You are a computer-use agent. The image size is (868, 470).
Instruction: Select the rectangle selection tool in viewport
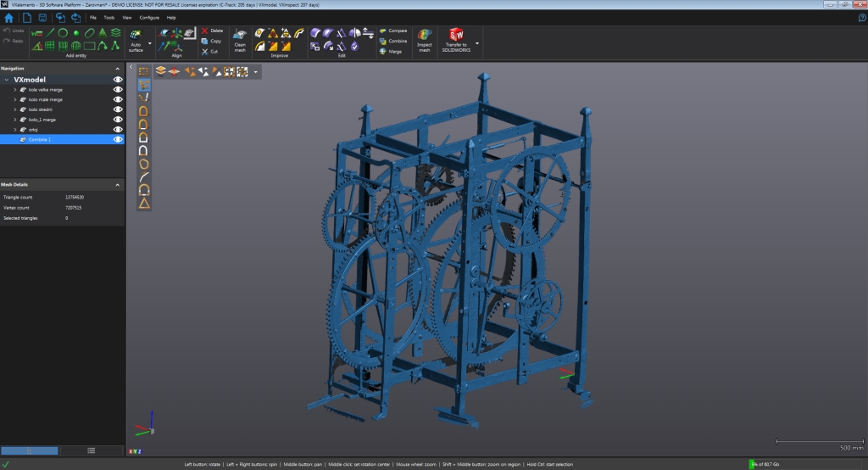click(144, 71)
